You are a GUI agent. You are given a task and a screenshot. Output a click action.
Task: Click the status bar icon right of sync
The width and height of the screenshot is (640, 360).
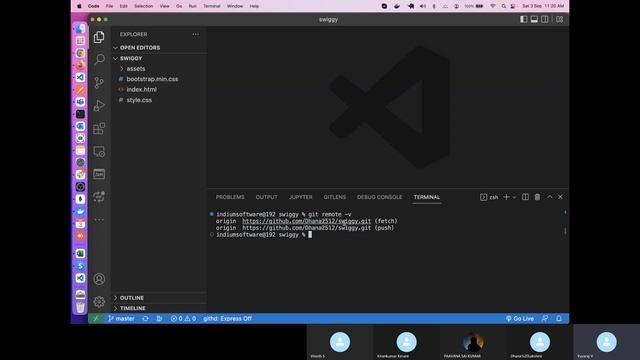(159, 318)
